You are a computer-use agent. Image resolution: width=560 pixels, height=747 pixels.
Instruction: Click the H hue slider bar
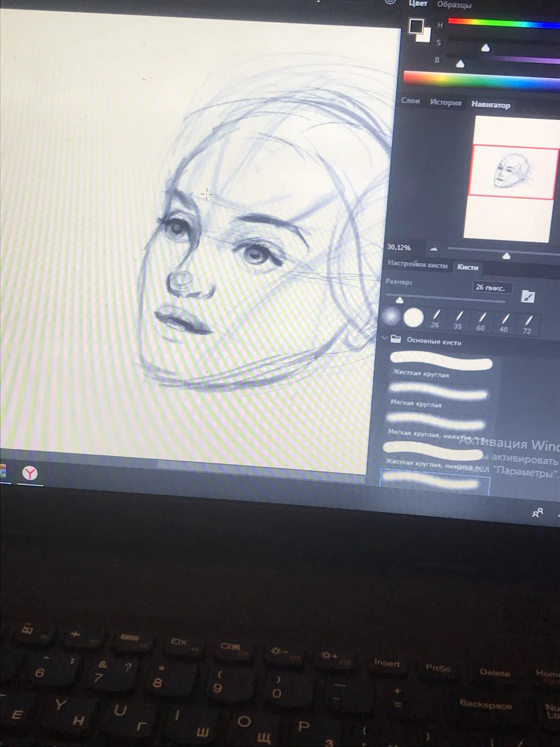tap(504, 23)
